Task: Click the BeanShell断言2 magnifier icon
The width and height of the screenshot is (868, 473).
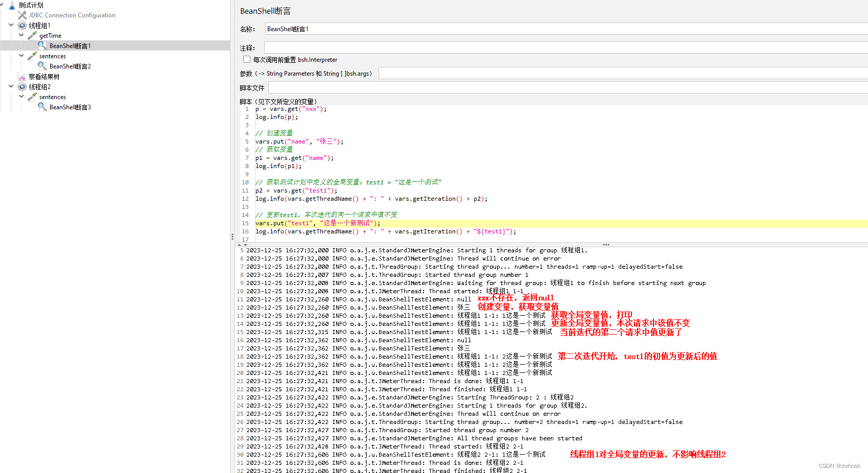Action: point(42,66)
